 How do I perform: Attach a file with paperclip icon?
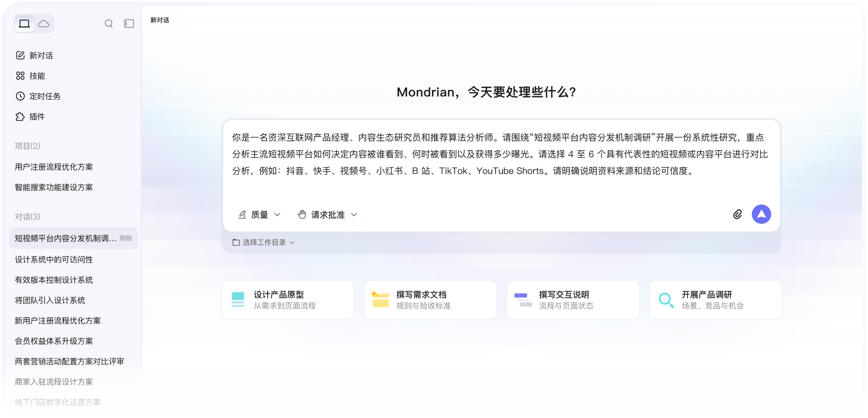pos(738,214)
